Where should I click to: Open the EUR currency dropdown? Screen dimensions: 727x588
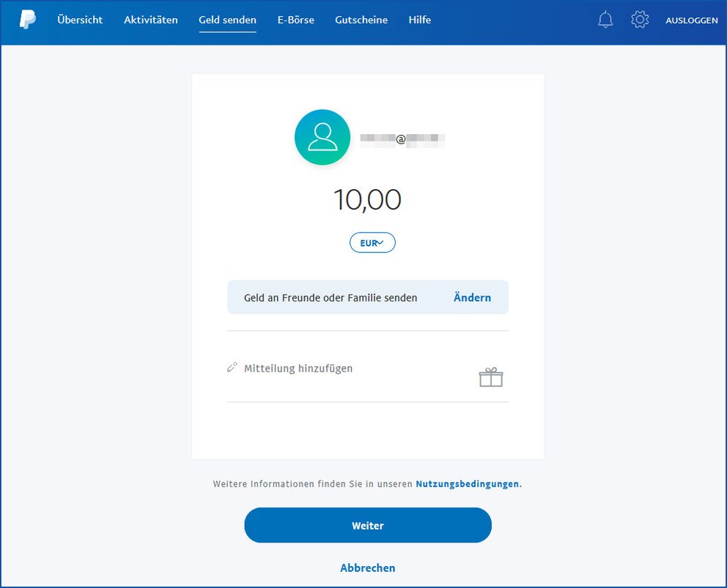coord(372,243)
